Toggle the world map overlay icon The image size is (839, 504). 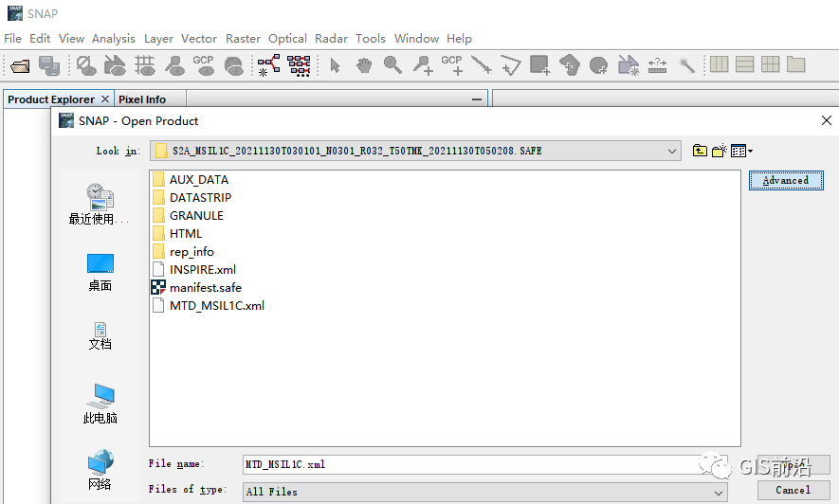233,65
